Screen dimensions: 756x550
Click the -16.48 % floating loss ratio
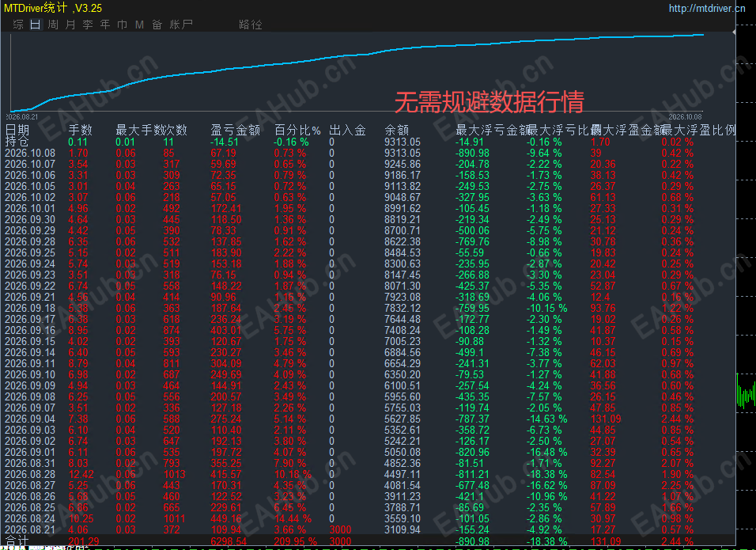546,453
